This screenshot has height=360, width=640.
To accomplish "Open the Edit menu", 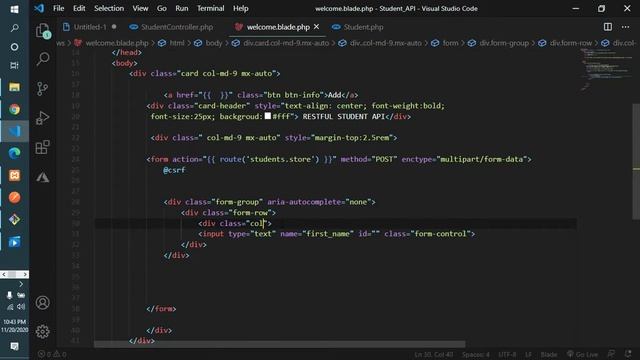I will pyautogui.click(x=79, y=8).
